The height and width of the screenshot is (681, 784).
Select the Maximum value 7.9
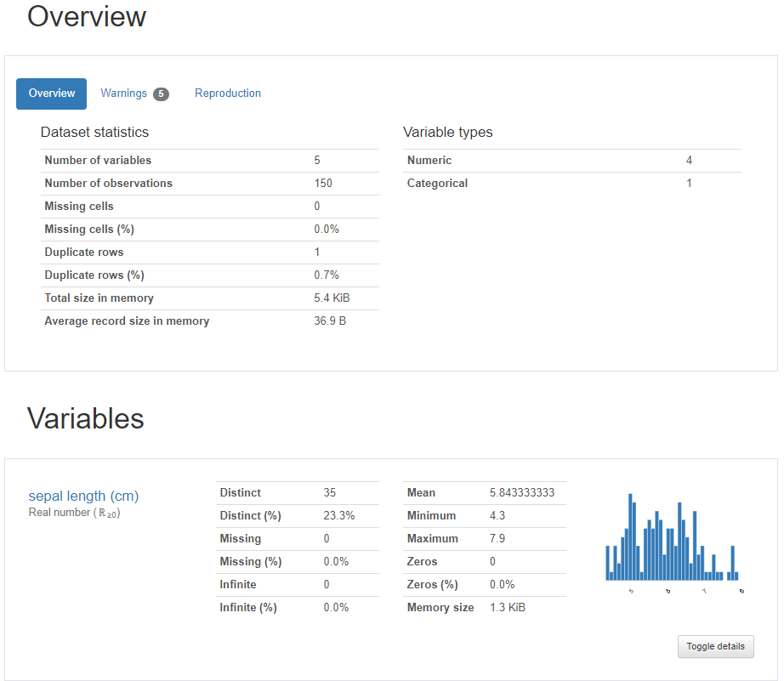[x=499, y=539]
